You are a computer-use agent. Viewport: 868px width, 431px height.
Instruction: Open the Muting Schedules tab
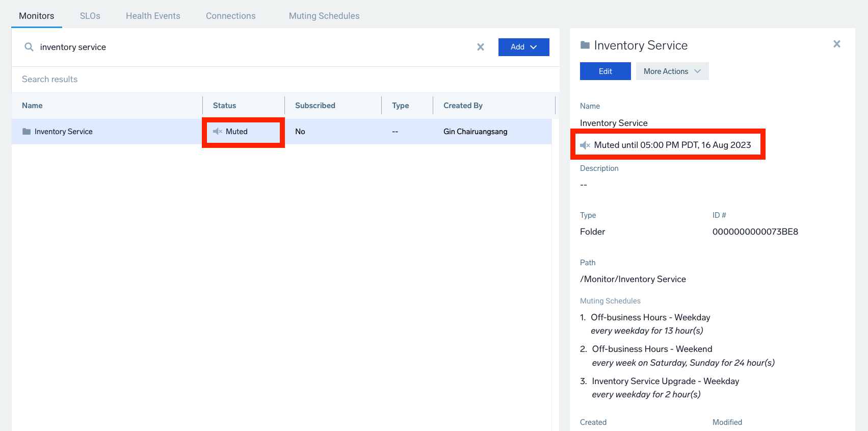point(324,16)
